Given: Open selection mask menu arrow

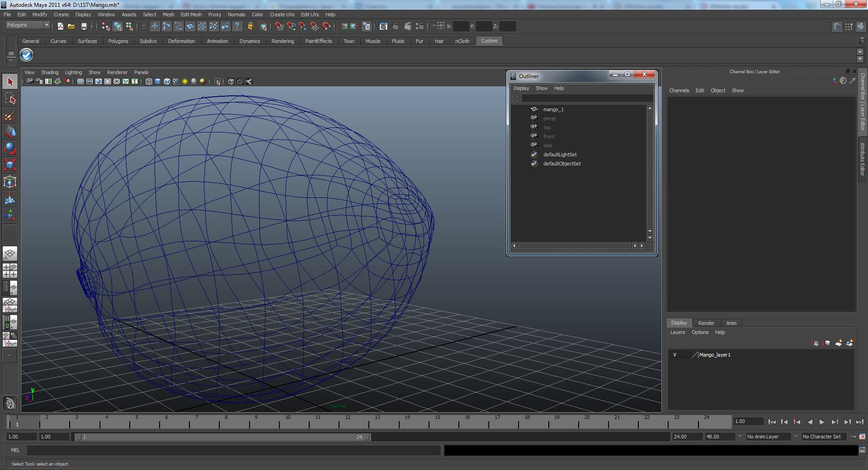Looking at the screenshot, I should [x=144, y=26].
